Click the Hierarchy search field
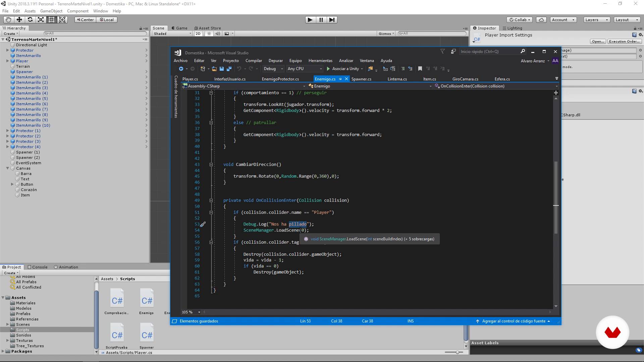 [96, 34]
